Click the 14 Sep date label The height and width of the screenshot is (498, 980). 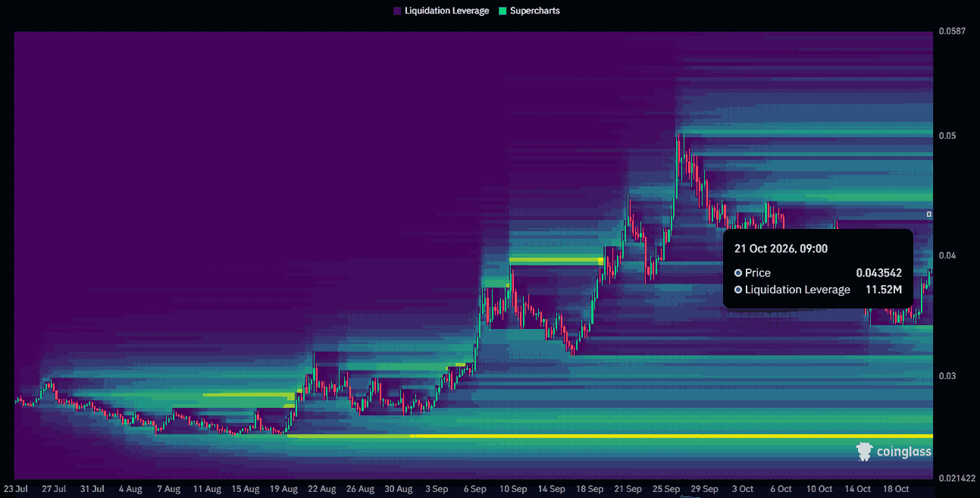[551, 489]
